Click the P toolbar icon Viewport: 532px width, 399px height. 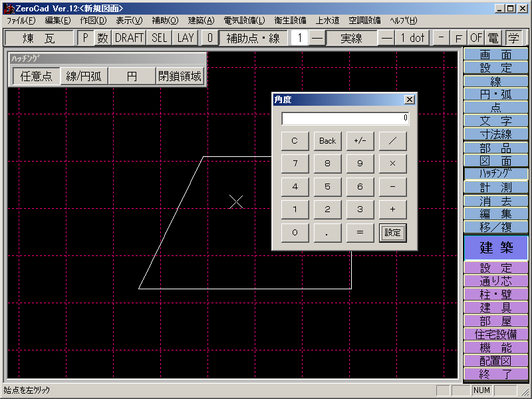[x=86, y=38]
